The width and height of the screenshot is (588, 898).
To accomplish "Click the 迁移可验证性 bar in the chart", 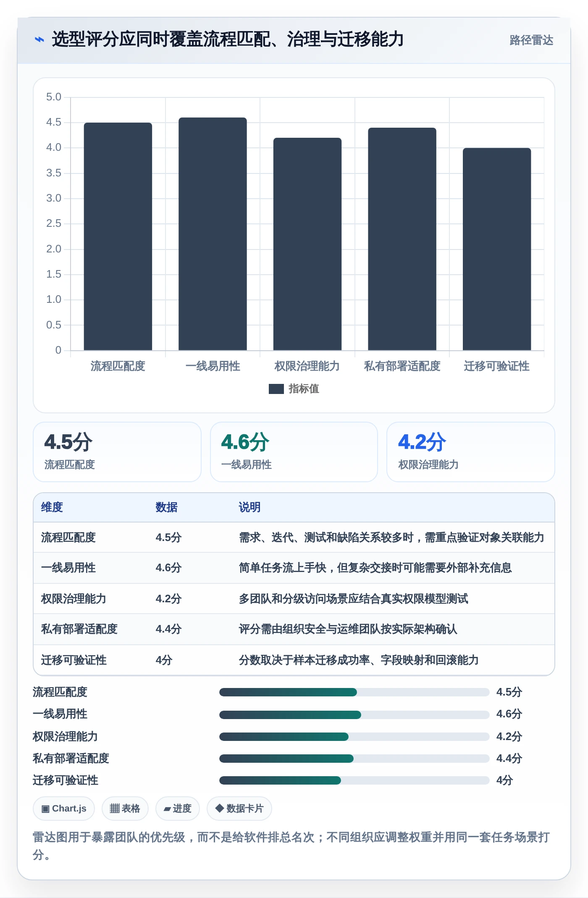I will (497, 249).
